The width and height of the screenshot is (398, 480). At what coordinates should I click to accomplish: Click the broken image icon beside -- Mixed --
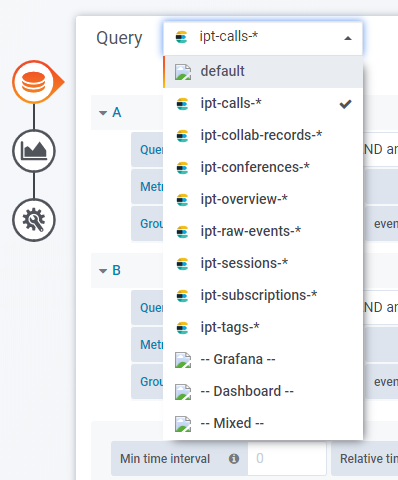[x=183, y=424]
